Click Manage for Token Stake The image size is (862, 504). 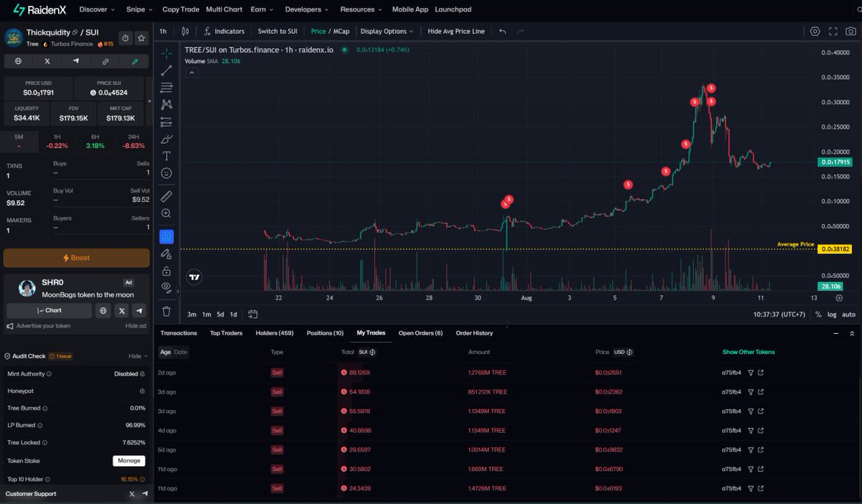[129, 461]
